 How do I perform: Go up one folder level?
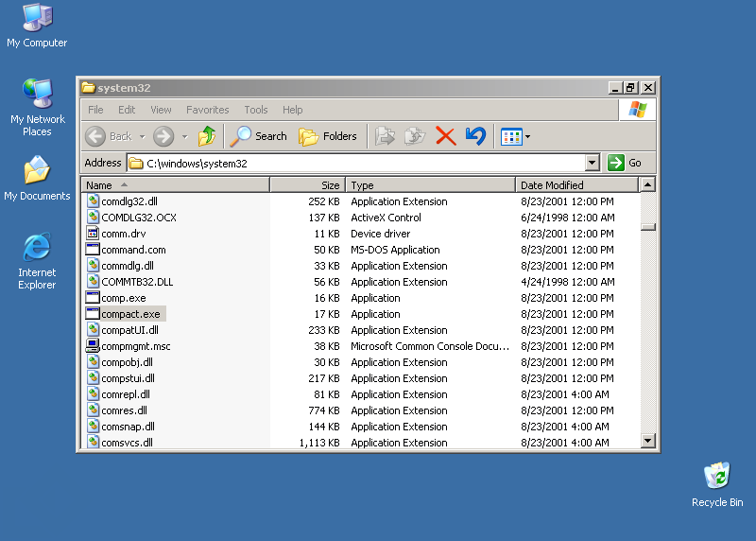coord(207,136)
